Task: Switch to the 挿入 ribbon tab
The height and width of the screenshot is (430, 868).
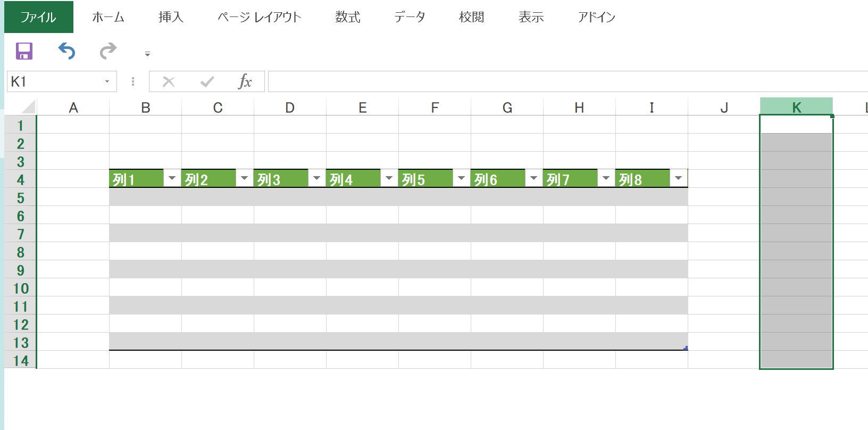Action: [x=171, y=17]
